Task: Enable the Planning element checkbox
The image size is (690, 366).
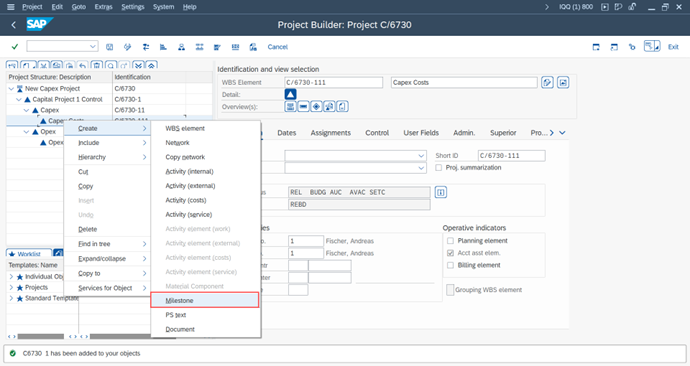Action: pyautogui.click(x=450, y=241)
